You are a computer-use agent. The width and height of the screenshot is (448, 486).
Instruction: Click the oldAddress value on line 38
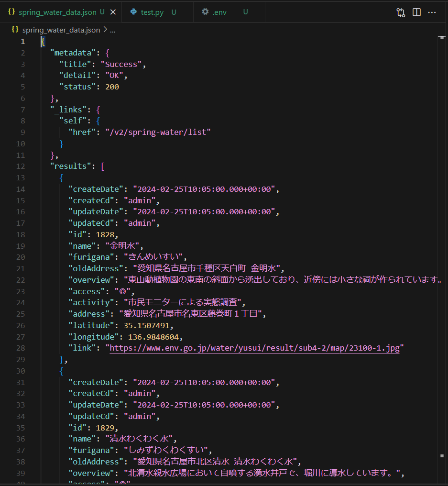(x=215, y=462)
